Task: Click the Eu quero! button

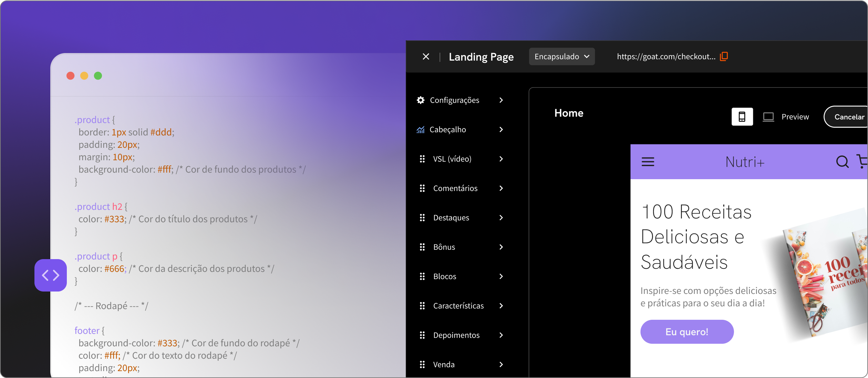Action: pyautogui.click(x=687, y=332)
